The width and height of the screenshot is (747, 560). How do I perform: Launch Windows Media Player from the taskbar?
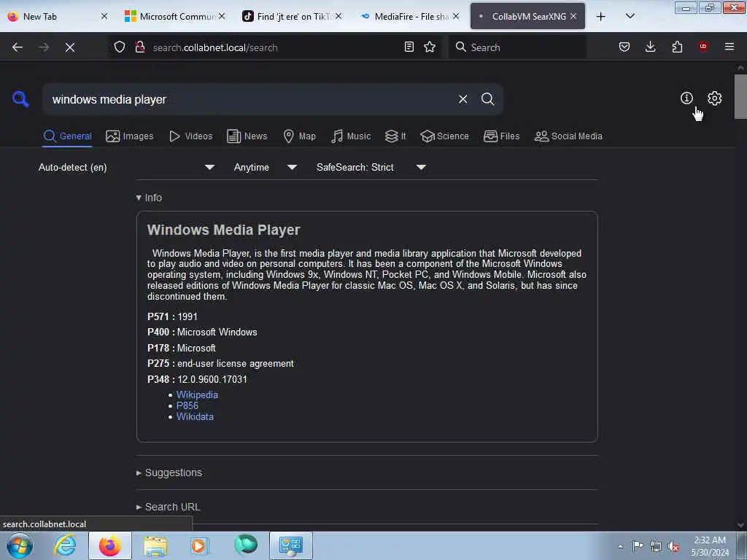[x=199, y=545]
